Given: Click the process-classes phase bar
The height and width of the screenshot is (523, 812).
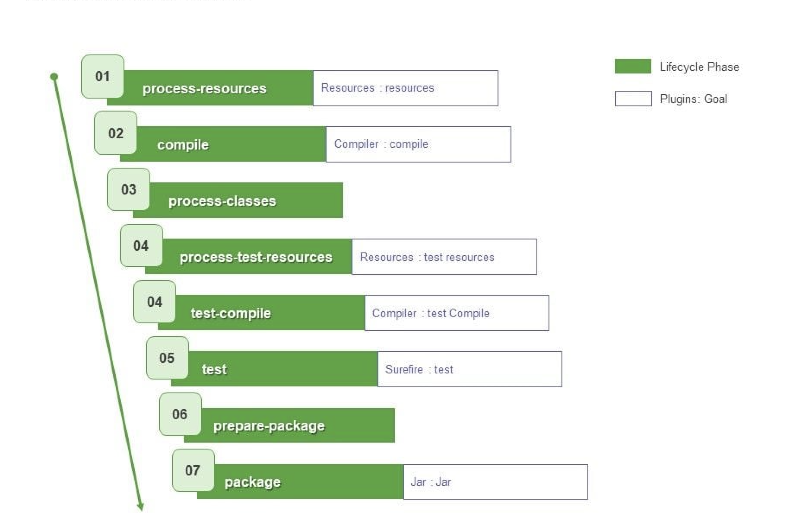Looking at the screenshot, I should 238,200.
